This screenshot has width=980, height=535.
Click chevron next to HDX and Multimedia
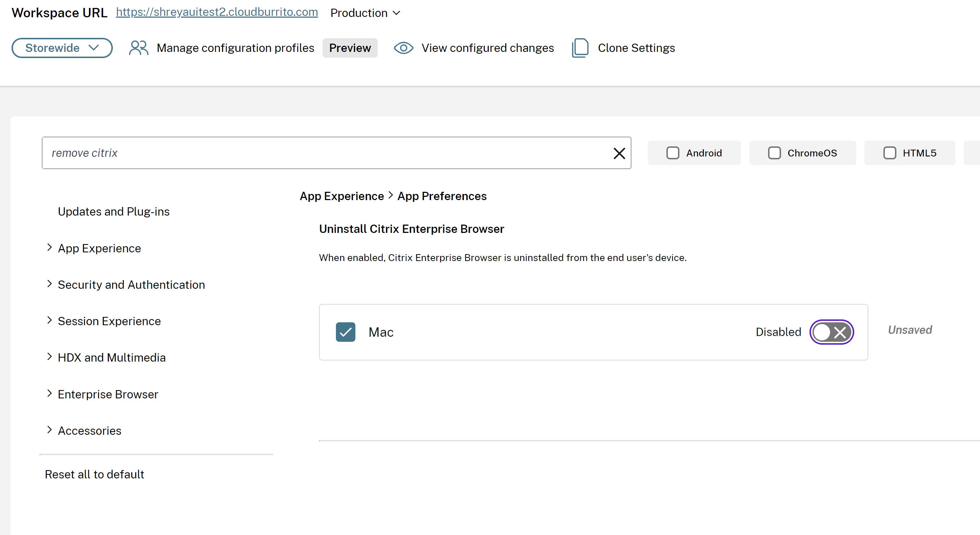pos(49,357)
